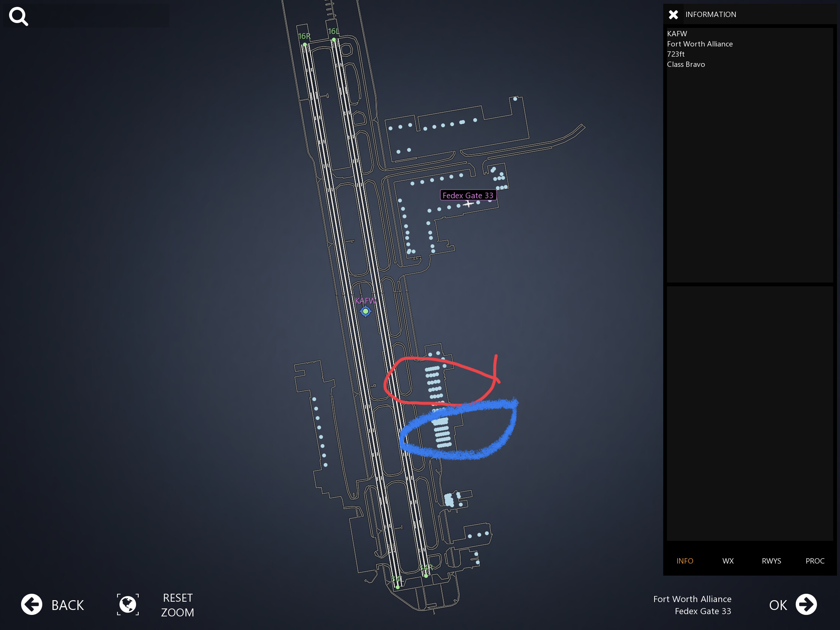Click the Fedex Gate 33 label
This screenshot has width=840, height=630.
(468, 195)
